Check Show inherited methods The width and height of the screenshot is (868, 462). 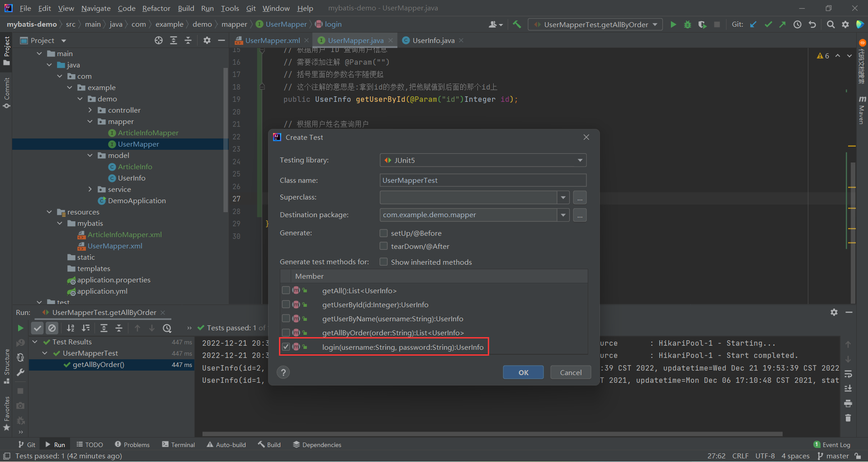[x=384, y=262]
